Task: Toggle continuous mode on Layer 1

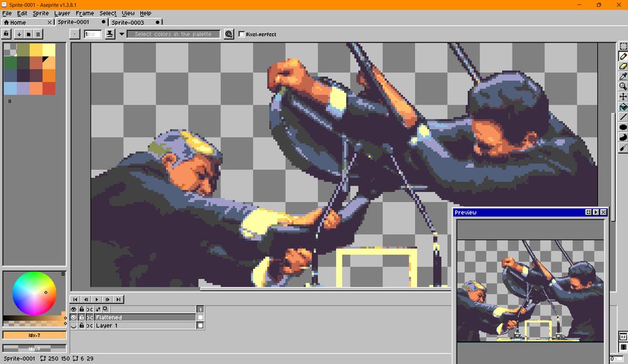Action: (x=90, y=326)
